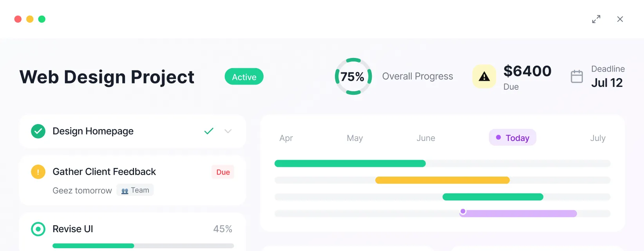Expand the Design Homepage task details

pos(228,131)
